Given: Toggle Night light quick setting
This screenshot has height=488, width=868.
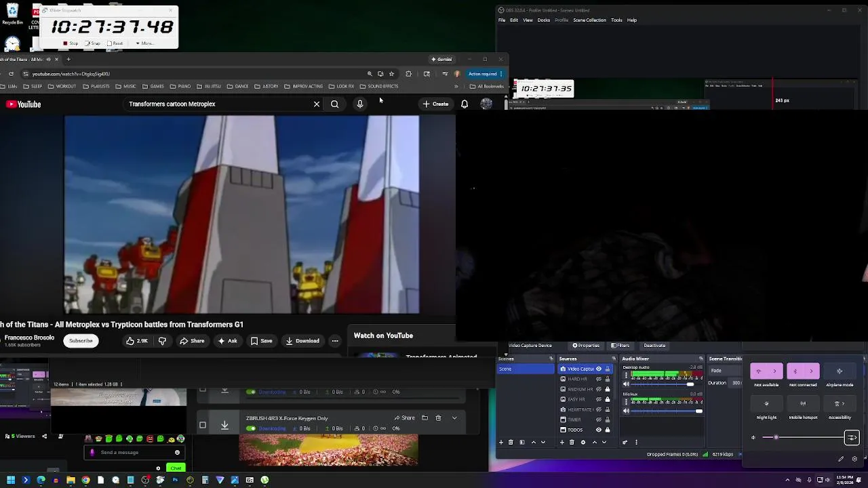Looking at the screenshot, I should (x=766, y=404).
